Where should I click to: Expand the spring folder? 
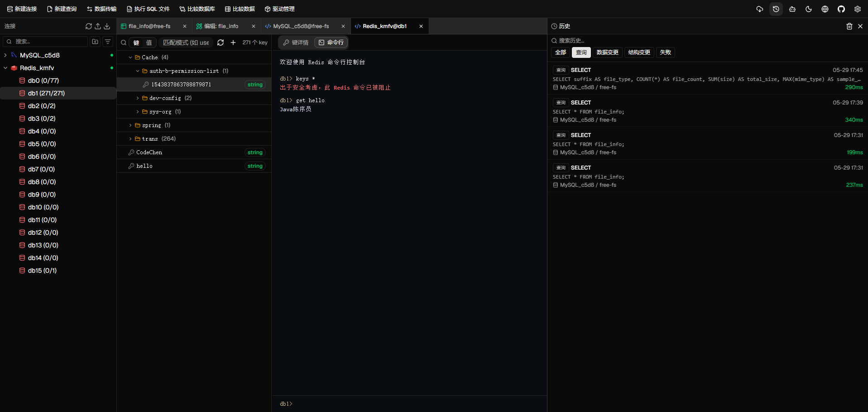(x=130, y=125)
